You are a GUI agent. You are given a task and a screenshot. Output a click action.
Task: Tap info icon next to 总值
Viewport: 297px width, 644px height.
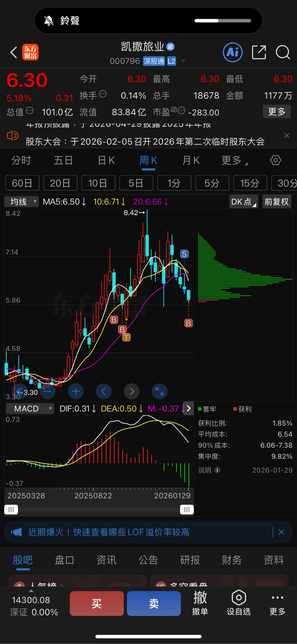click(29, 111)
